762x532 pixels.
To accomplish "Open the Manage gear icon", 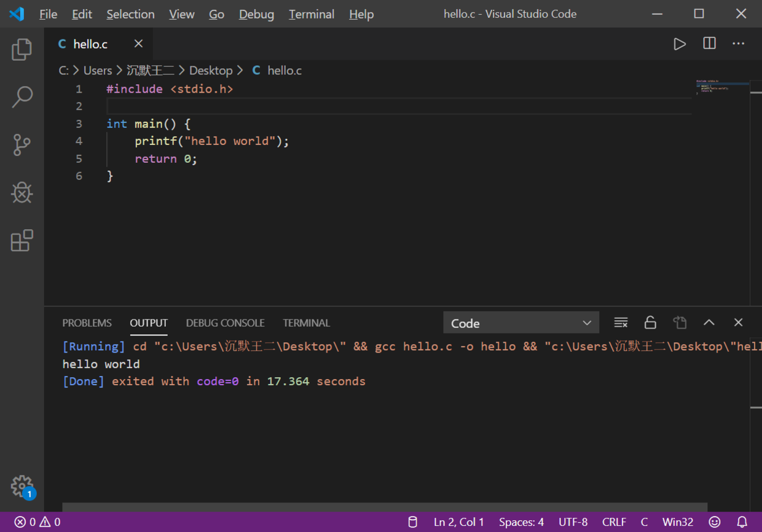I will pos(22,486).
